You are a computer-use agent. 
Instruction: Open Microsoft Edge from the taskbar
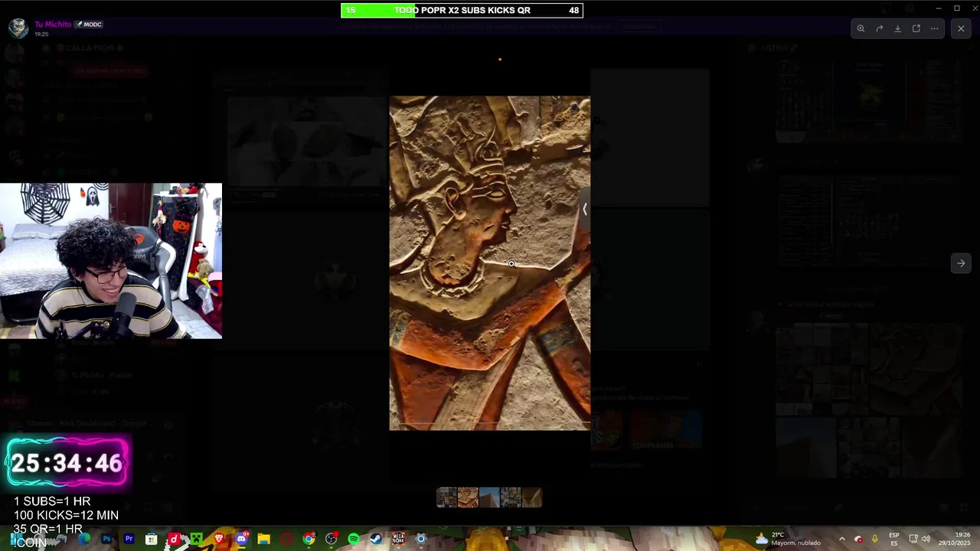pyautogui.click(x=84, y=540)
